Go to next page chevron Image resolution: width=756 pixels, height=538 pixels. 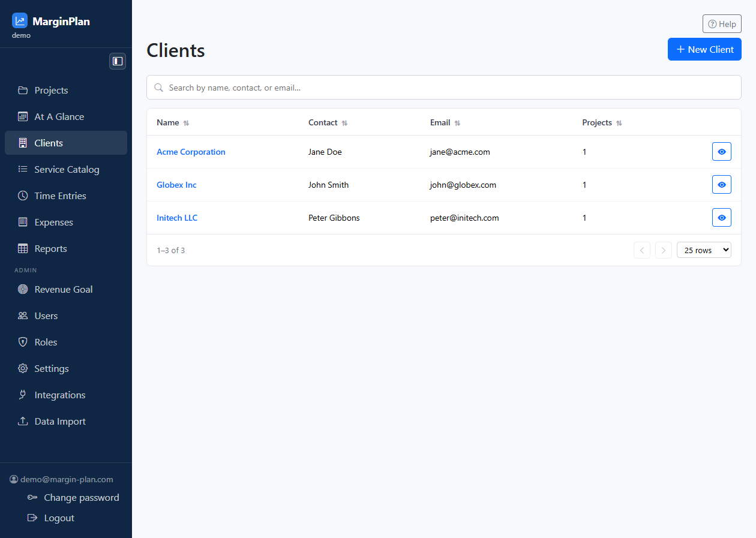(664, 250)
